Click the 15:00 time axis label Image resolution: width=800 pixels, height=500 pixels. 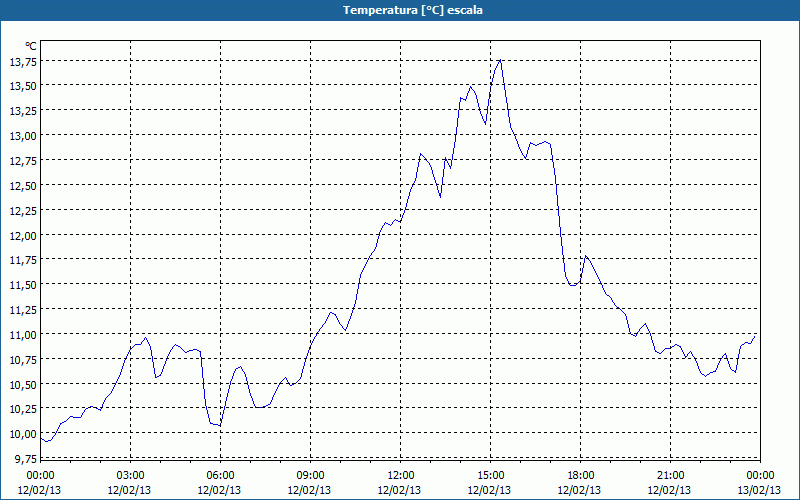pos(490,476)
